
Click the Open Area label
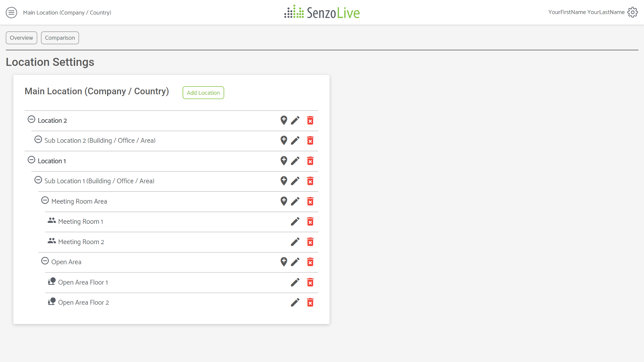[x=66, y=262]
